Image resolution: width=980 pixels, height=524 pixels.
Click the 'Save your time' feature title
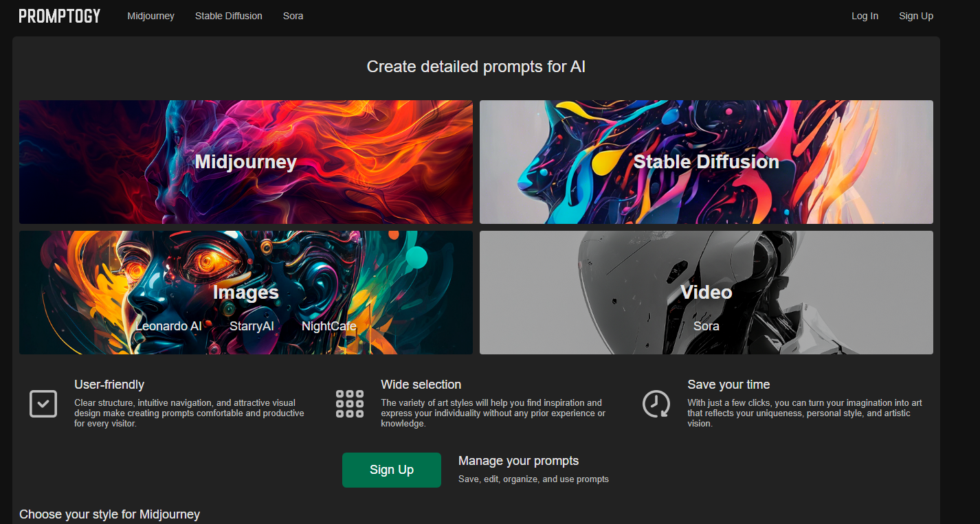[x=728, y=385]
